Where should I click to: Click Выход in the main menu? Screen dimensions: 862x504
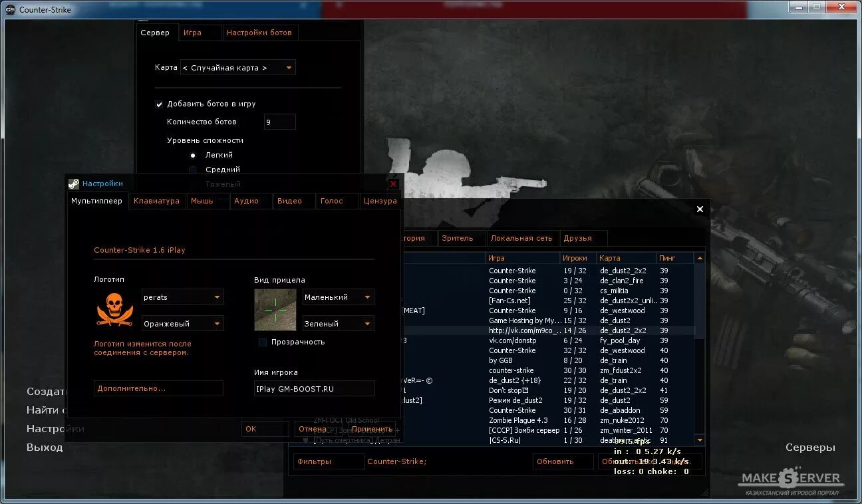point(45,447)
